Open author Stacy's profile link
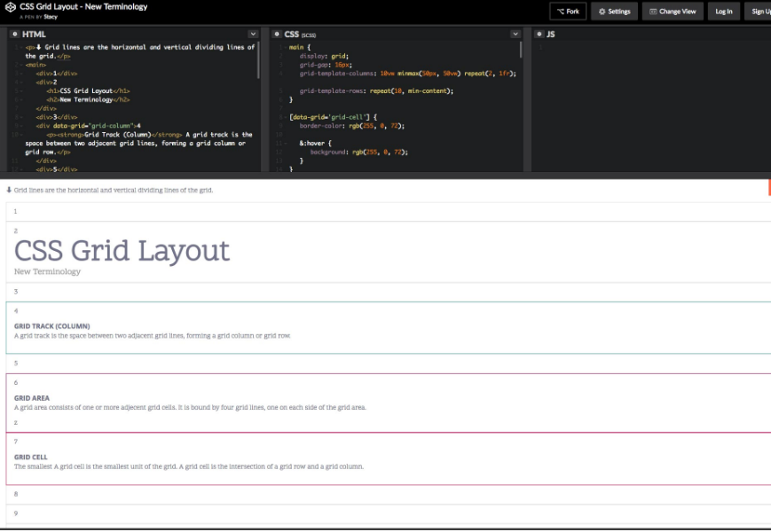The height and width of the screenshot is (532, 771). click(51, 17)
